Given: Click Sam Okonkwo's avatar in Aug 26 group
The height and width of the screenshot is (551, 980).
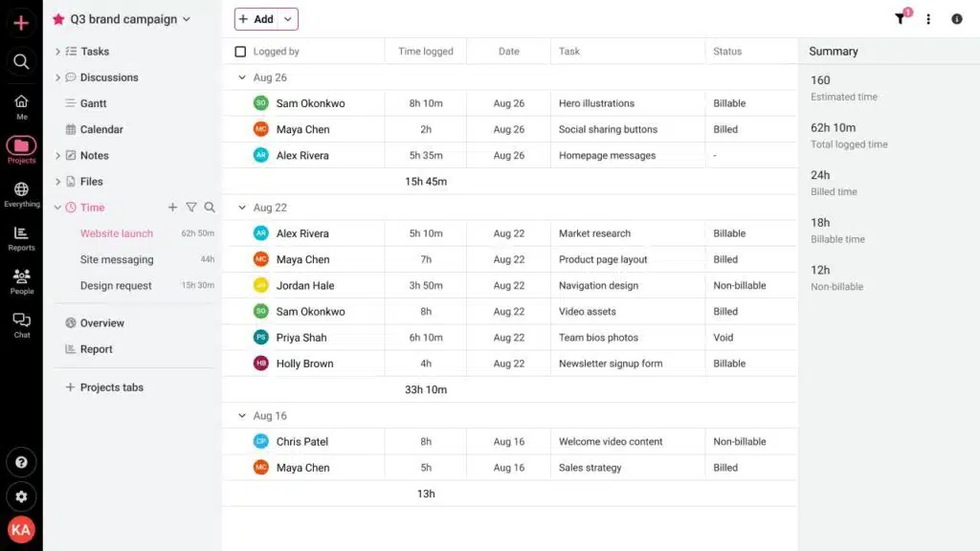Looking at the screenshot, I should point(260,103).
